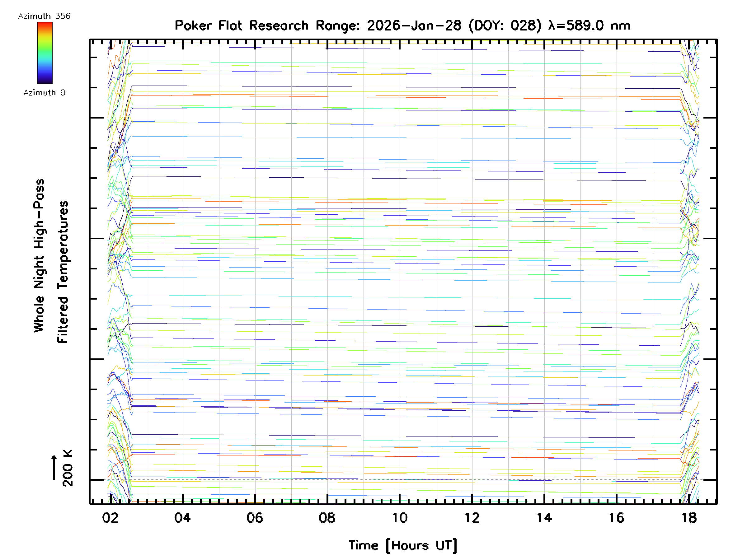Image resolution: width=747 pixels, height=560 pixels.
Task: Click the '02' hour tick label
Action: [x=110, y=518]
